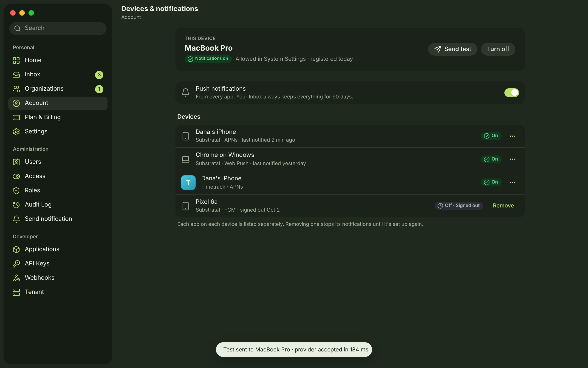Image resolution: width=588 pixels, height=368 pixels.
Task: Click the search magnifier icon
Action: (17, 29)
